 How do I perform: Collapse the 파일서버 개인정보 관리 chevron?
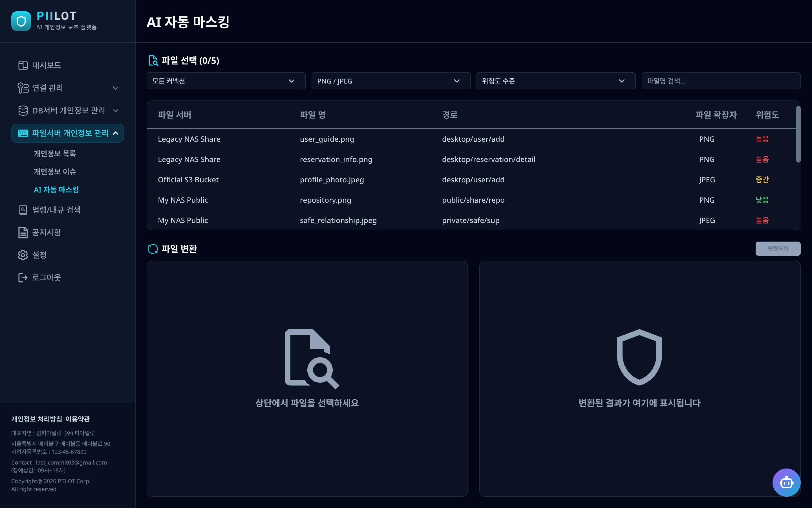[x=115, y=133]
